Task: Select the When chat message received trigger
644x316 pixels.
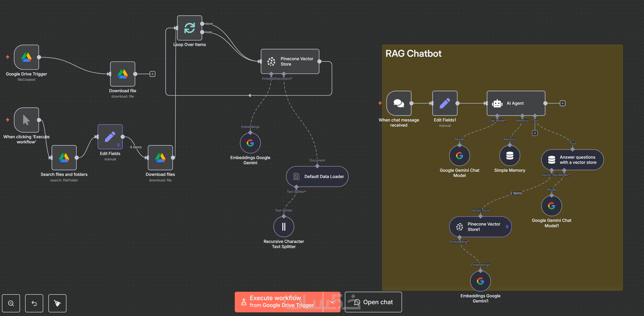Action: [399, 103]
